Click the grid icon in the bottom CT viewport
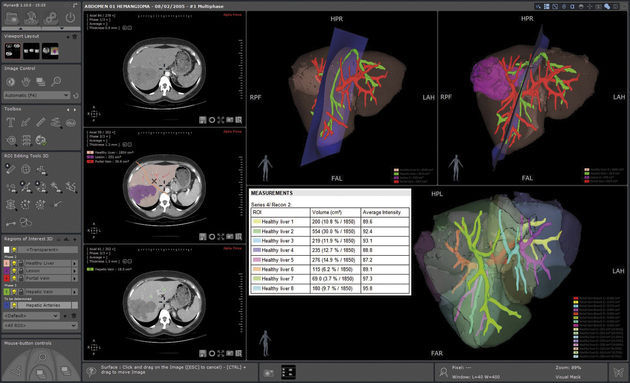The width and height of the screenshot is (630, 383). [x=239, y=353]
